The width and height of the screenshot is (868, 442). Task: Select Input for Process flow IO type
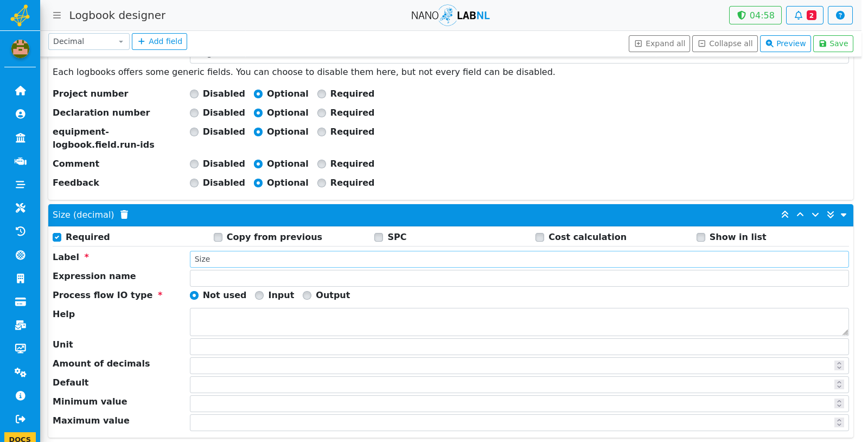259,295
